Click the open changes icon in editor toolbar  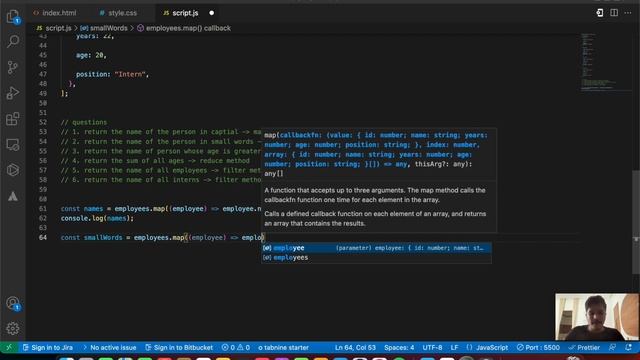click(x=599, y=13)
